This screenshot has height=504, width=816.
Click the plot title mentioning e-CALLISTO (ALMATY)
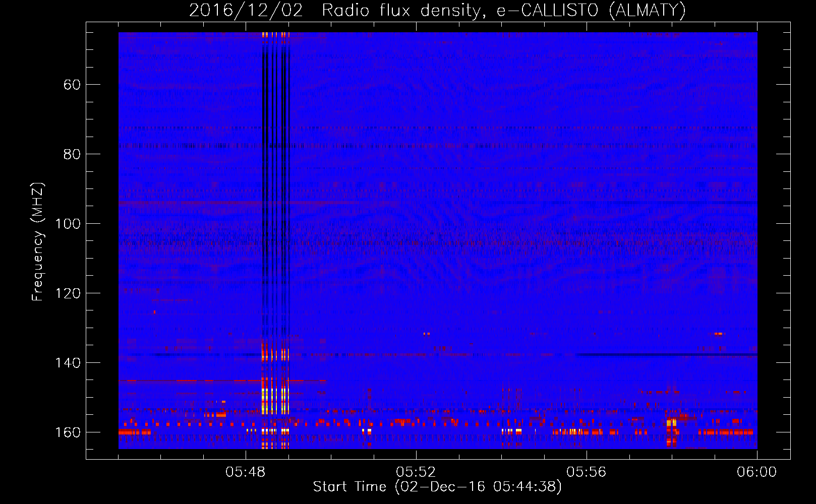click(x=437, y=10)
